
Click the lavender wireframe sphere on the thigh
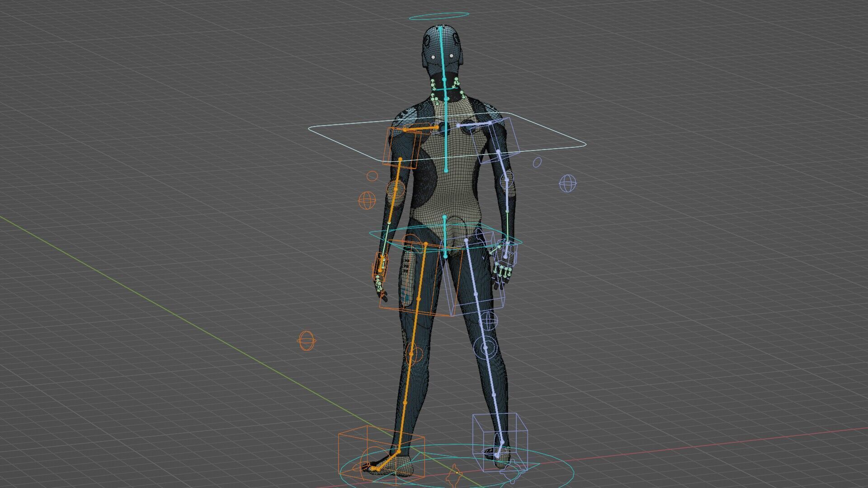pos(489,320)
